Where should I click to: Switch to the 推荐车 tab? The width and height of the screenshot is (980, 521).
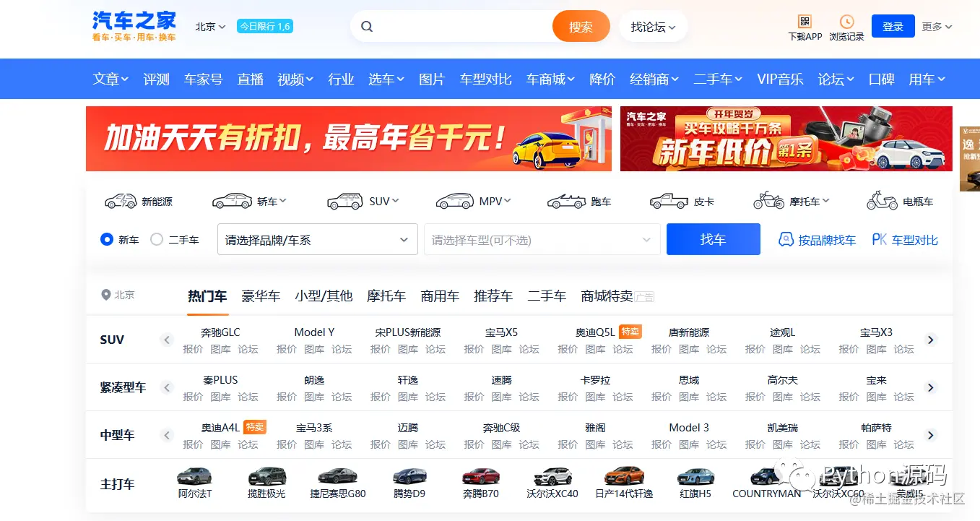493,296
